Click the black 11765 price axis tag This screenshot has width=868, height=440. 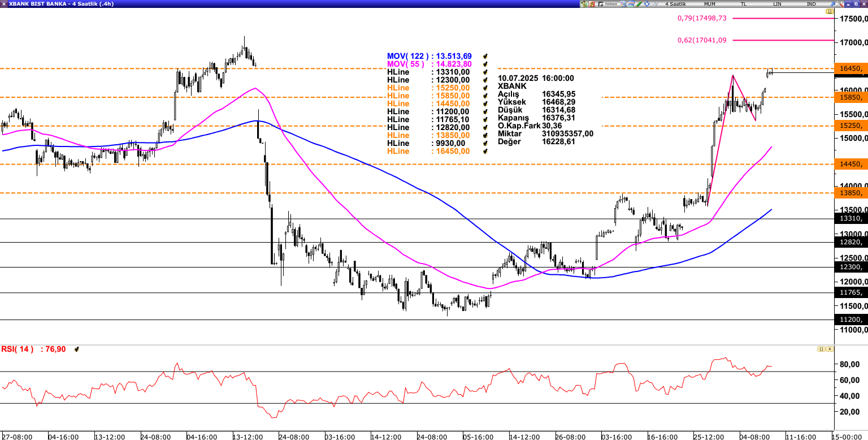(x=852, y=292)
